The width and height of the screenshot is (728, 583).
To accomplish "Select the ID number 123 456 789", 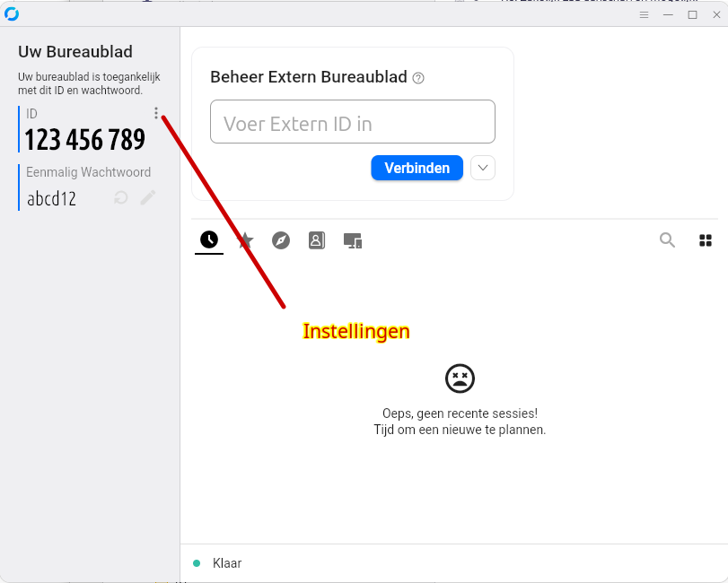I will tap(84, 140).
